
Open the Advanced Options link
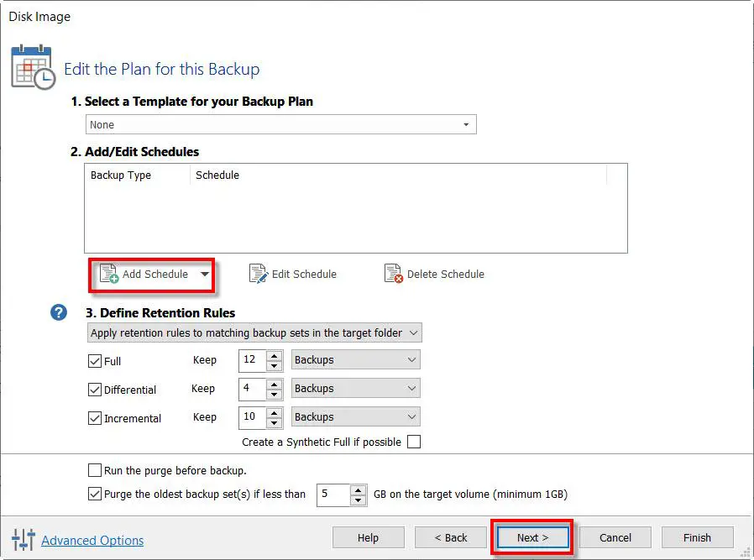pyautogui.click(x=92, y=541)
